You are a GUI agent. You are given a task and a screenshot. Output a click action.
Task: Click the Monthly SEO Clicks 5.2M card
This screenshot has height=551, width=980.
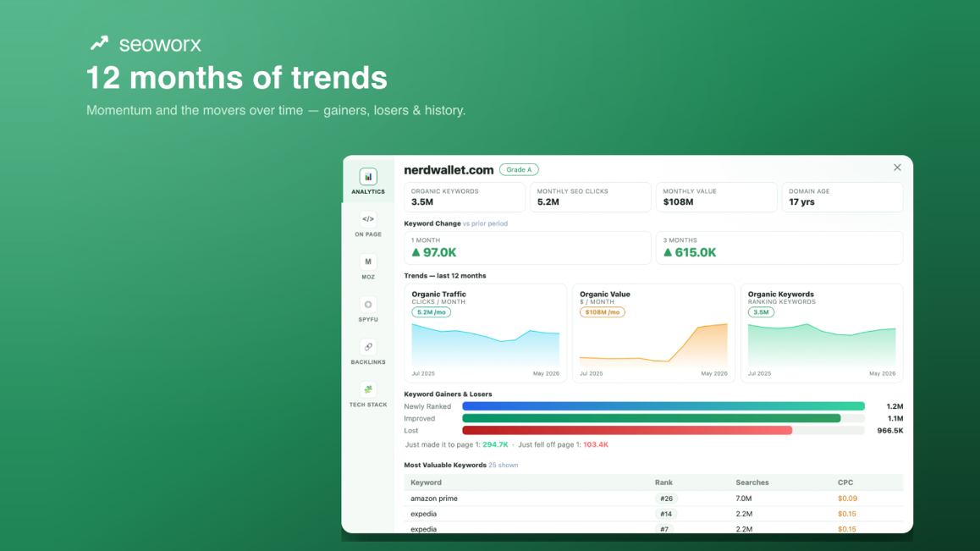(x=591, y=197)
